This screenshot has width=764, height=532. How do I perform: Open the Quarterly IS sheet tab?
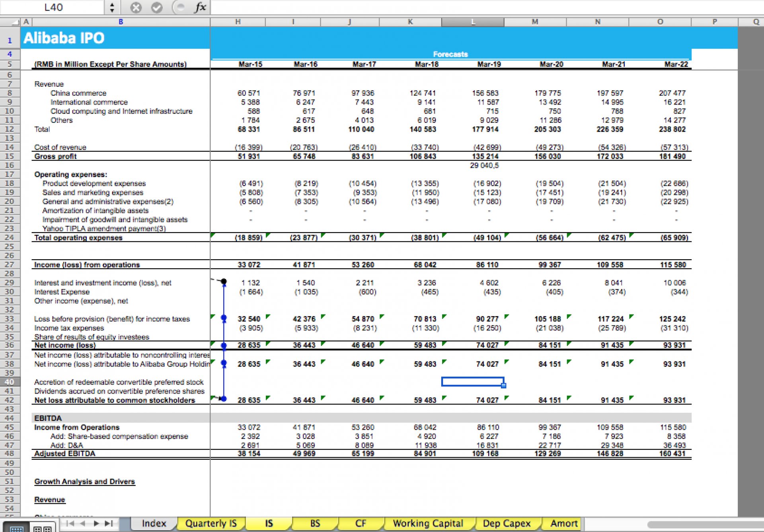point(211,524)
